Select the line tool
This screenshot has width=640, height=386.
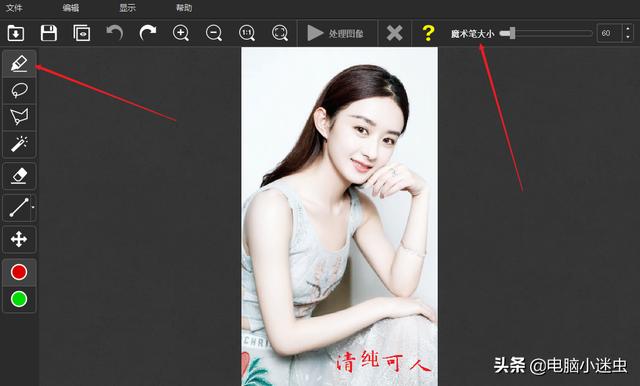pyautogui.click(x=19, y=208)
